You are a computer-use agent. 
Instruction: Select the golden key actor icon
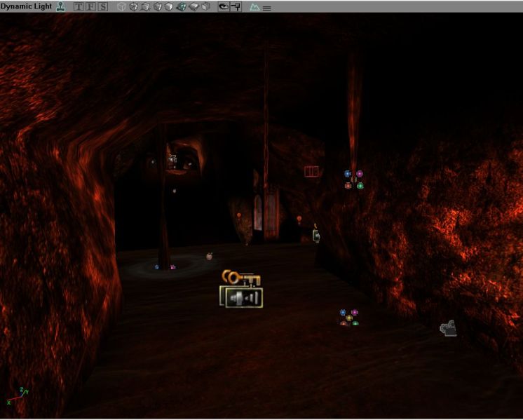[241, 278]
